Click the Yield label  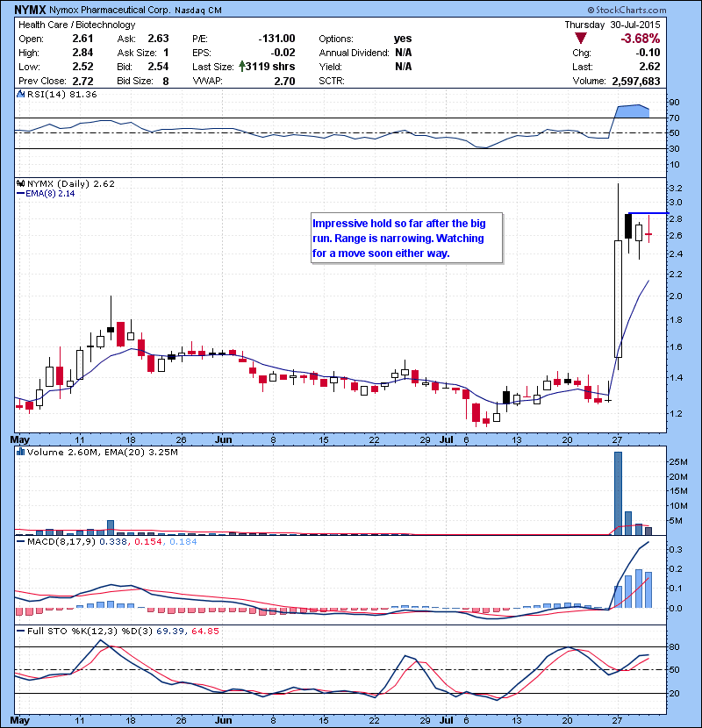pyautogui.click(x=330, y=67)
